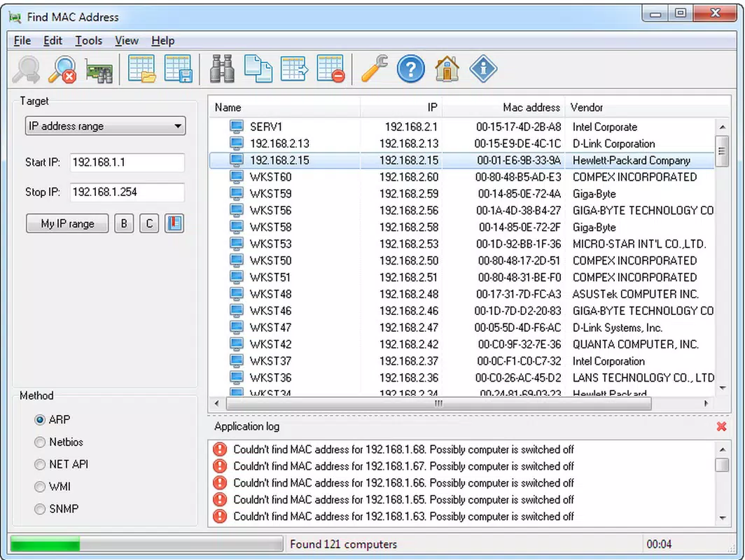Image resolution: width=745 pixels, height=560 pixels.
Task: Click the computer icon beside WKST48
Action: coord(236,294)
